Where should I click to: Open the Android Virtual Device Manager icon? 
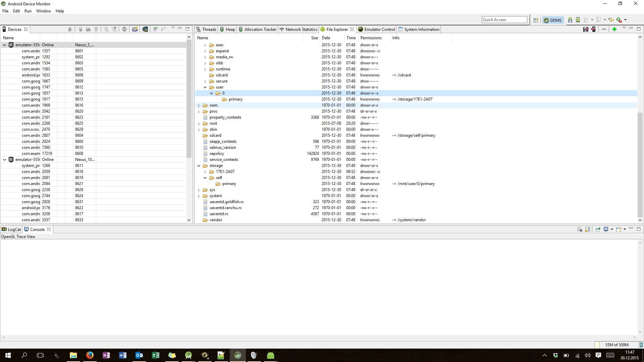[x=578, y=20]
